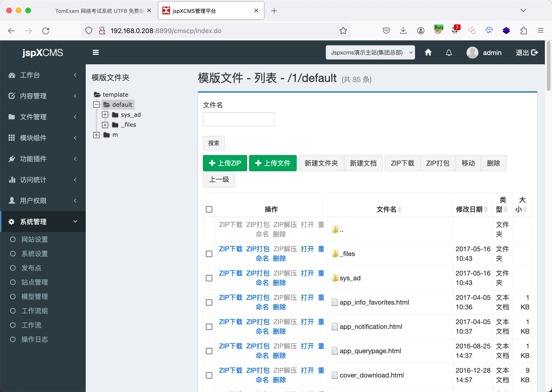Toggle the hamburger sidebar menu icon
552x392 pixels.
[x=95, y=52]
